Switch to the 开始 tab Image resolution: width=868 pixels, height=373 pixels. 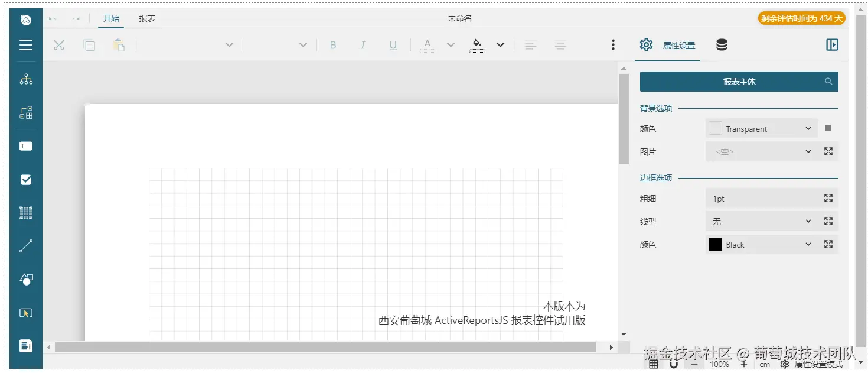[x=111, y=18]
